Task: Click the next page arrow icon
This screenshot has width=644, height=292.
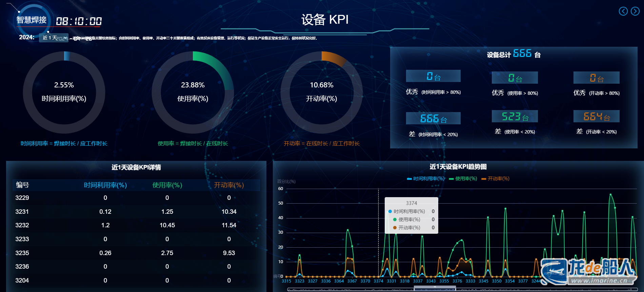Action: tap(635, 11)
